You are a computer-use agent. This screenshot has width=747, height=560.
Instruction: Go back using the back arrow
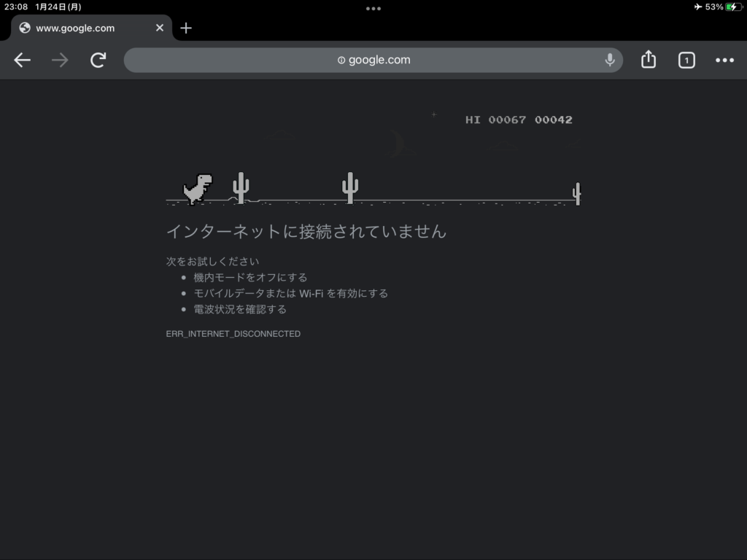point(23,61)
